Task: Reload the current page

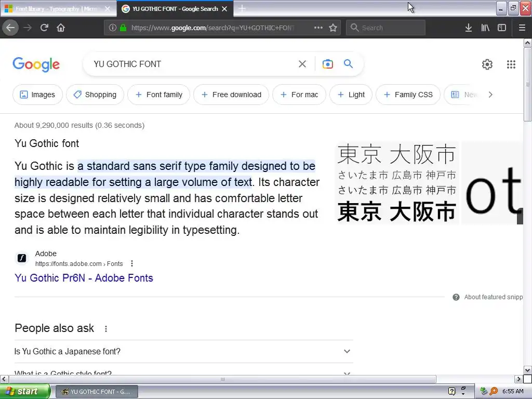Action: [x=44, y=28]
